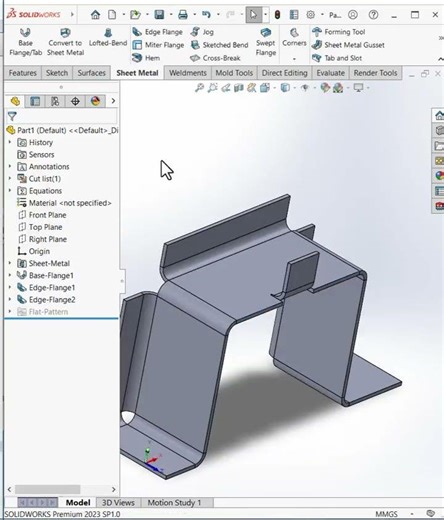This screenshot has height=520, width=444.
Task: Select the Miter Flange tool
Action: coord(158,45)
